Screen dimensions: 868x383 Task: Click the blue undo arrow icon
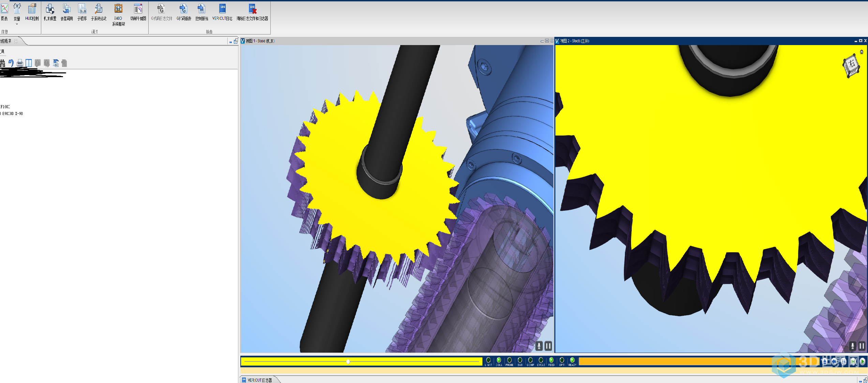click(x=11, y=63)
